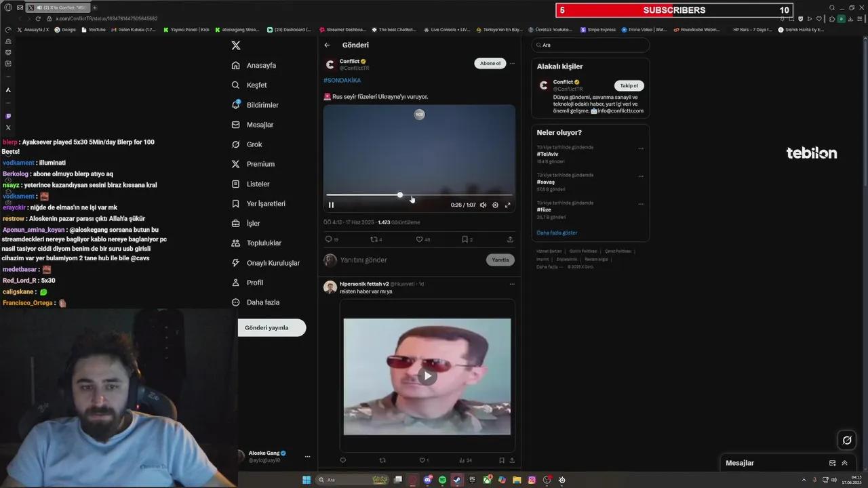Compose new message in Mesajlar drawer
This screenshot has width=868, height=488.
[x=832, y=463]
